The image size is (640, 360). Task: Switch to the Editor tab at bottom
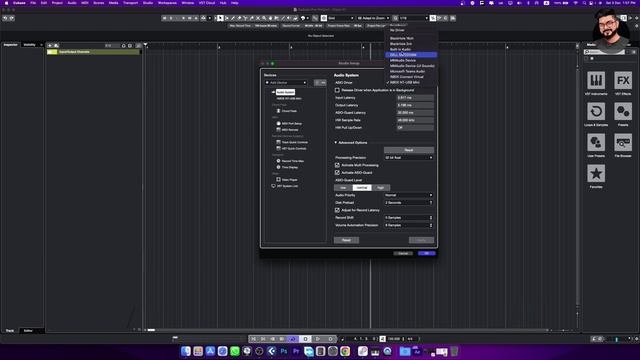click(28, 331)
